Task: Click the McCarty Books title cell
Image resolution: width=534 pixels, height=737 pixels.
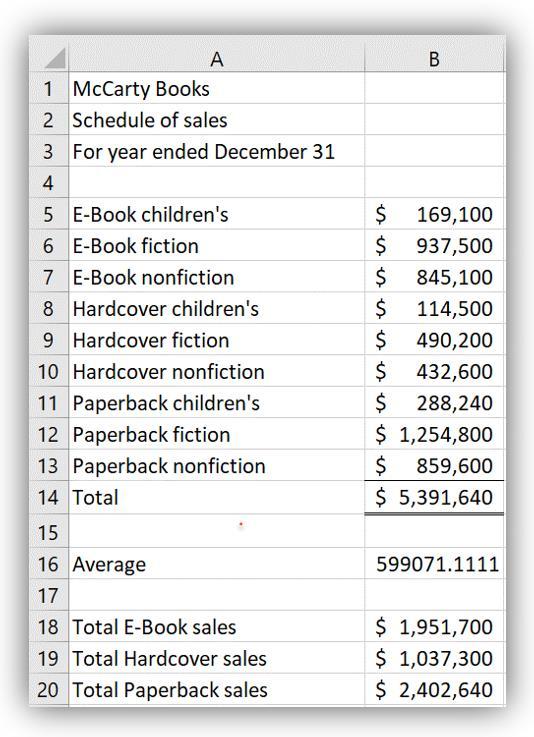Action: coord(217,88)
